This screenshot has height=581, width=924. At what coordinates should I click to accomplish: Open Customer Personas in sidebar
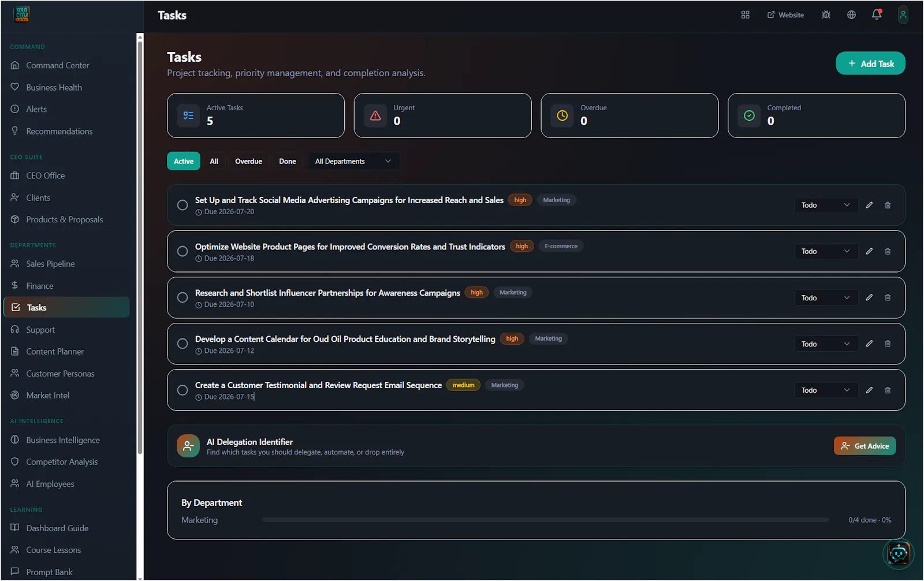66,374
